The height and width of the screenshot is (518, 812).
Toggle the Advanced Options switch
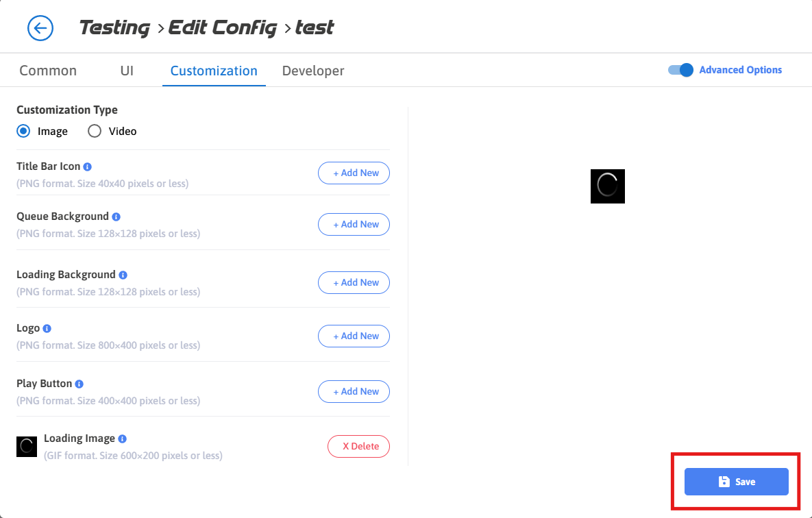click(x=681, y=70)
